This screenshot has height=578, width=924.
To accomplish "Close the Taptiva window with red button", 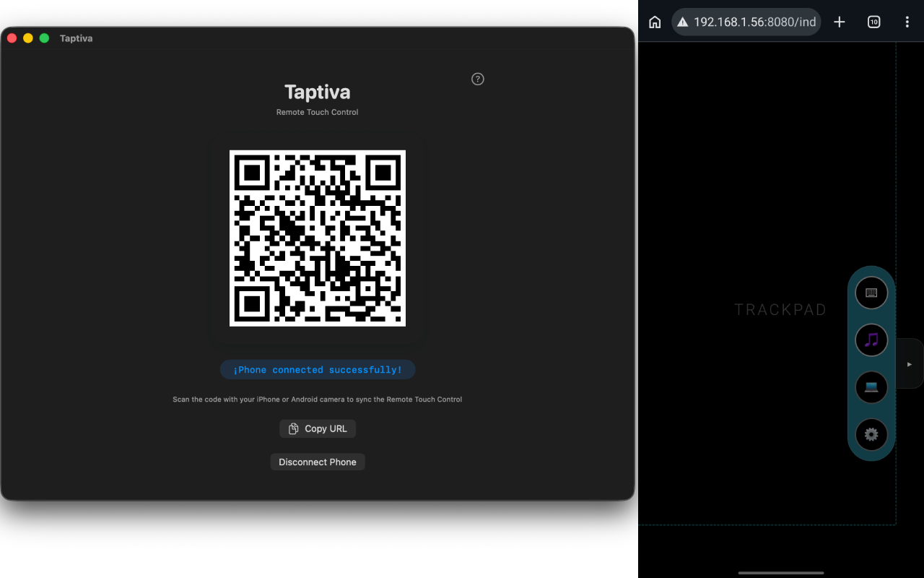I will [x=12, y=38].
